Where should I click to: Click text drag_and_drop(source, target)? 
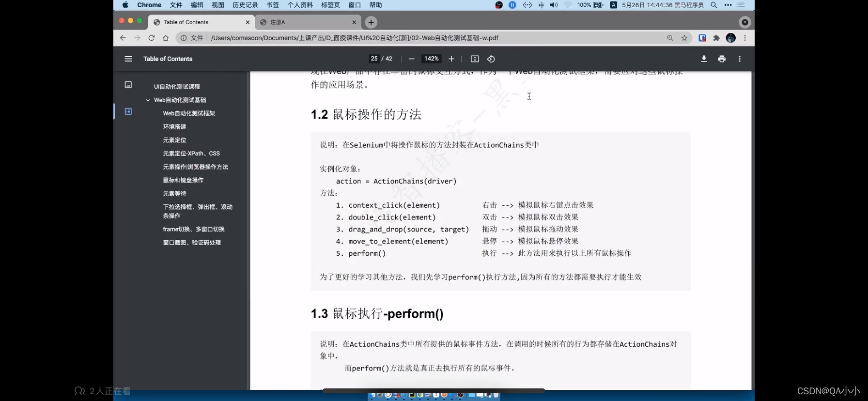pyautogui.click(x=408, y=229)
